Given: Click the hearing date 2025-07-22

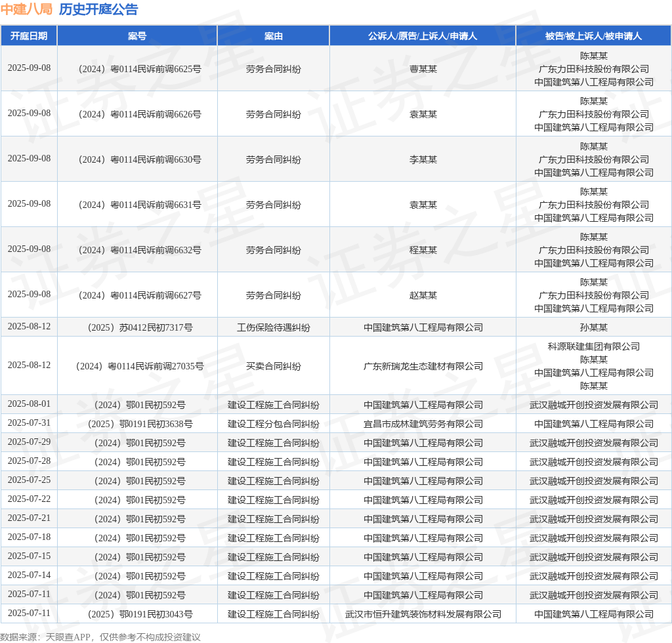Looking at the screenshot, I should [x=29, y=499].
